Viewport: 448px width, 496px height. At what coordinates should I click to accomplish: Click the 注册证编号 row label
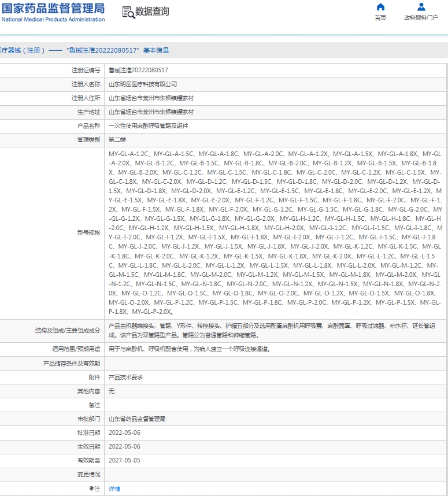click(86, 70)
